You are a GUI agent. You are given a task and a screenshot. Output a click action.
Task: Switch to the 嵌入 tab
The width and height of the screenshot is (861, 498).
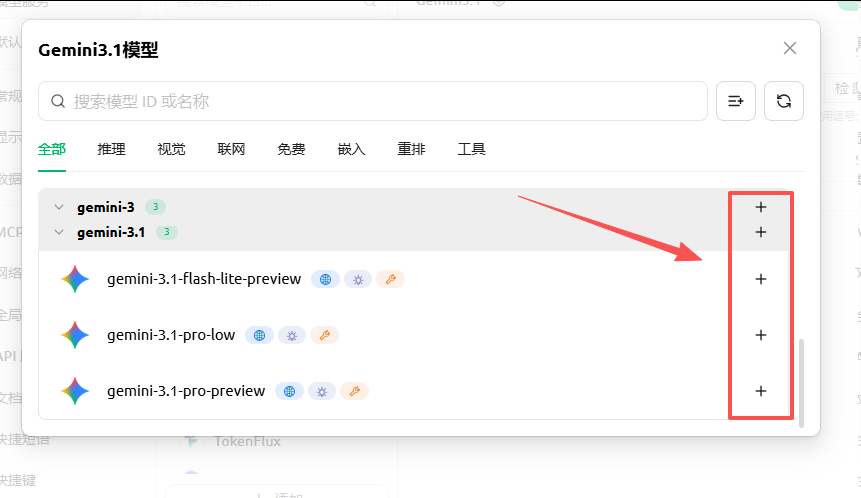[351, 149]
